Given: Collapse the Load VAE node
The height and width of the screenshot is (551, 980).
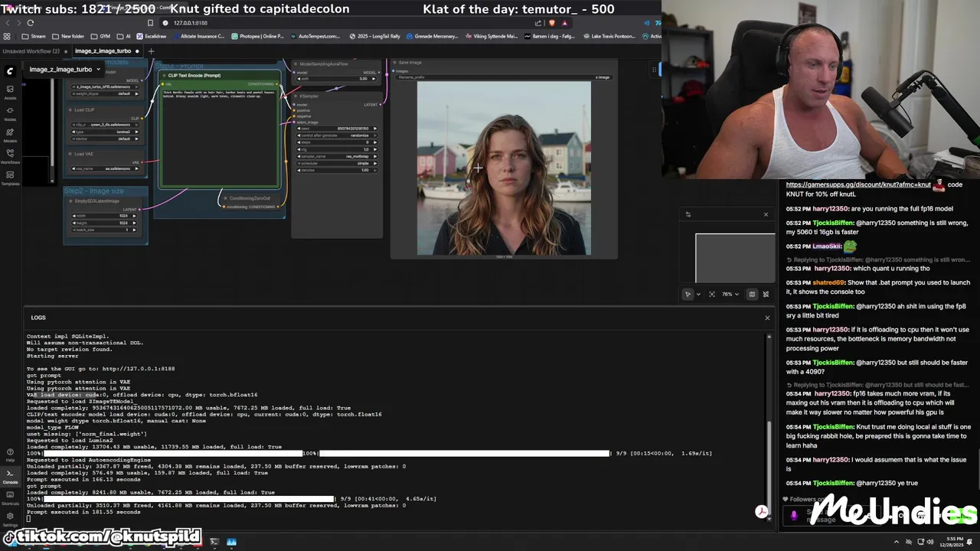Looking at the screenshot, I should coord(69,154).
